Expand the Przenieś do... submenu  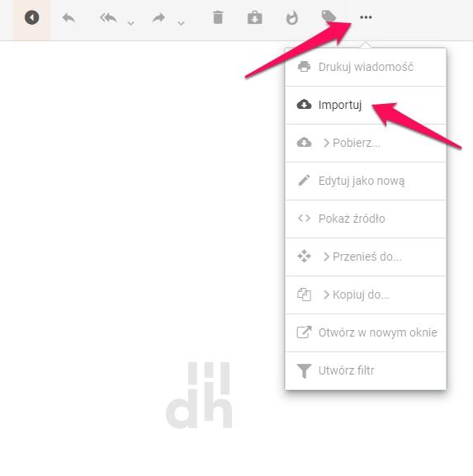pos(366,257)
